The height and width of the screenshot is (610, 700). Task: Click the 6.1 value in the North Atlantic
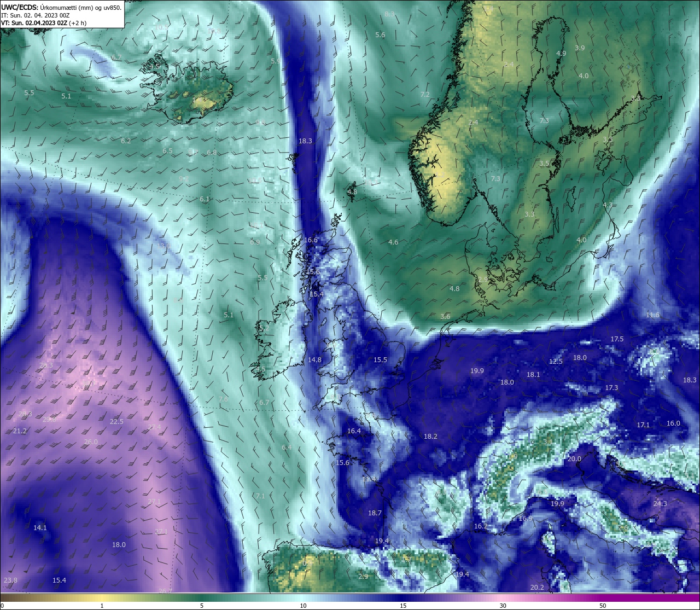point(205,199)
